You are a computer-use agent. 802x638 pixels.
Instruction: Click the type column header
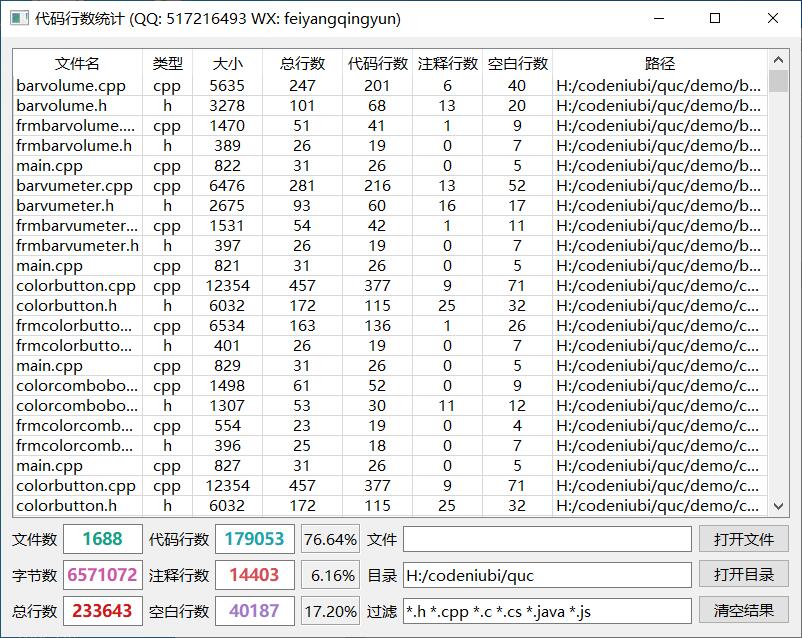(167, 63)
